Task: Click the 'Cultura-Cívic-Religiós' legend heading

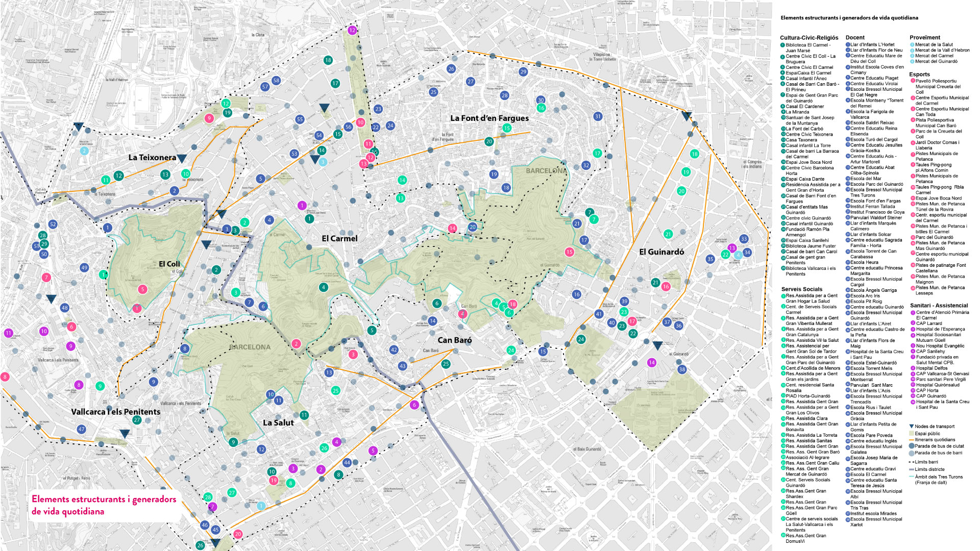Action: pyautogui.click(x=809, y=38)
